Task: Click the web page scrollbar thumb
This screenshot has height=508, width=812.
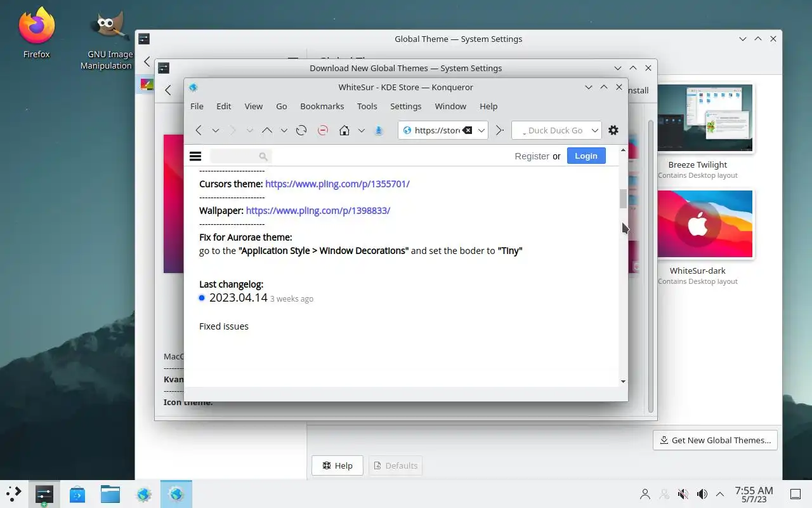Action: click(623, 199)
